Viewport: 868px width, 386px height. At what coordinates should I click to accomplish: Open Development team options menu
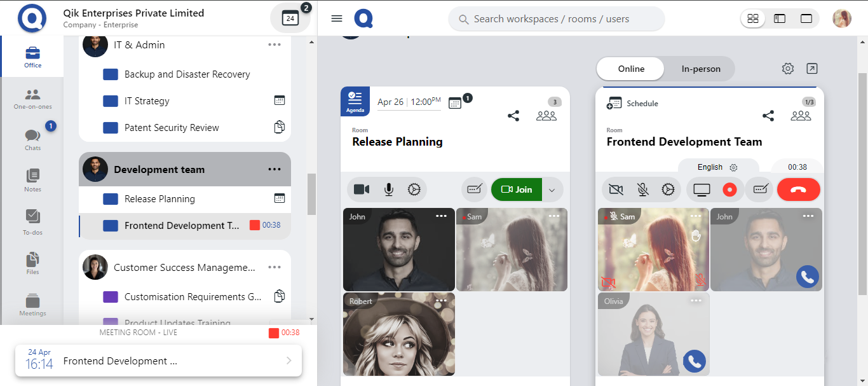tap(275, 169)
